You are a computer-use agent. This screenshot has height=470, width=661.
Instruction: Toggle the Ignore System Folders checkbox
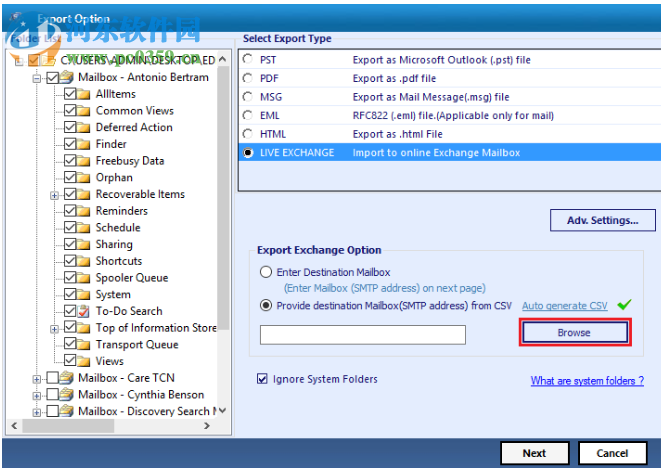click(262, 379)
